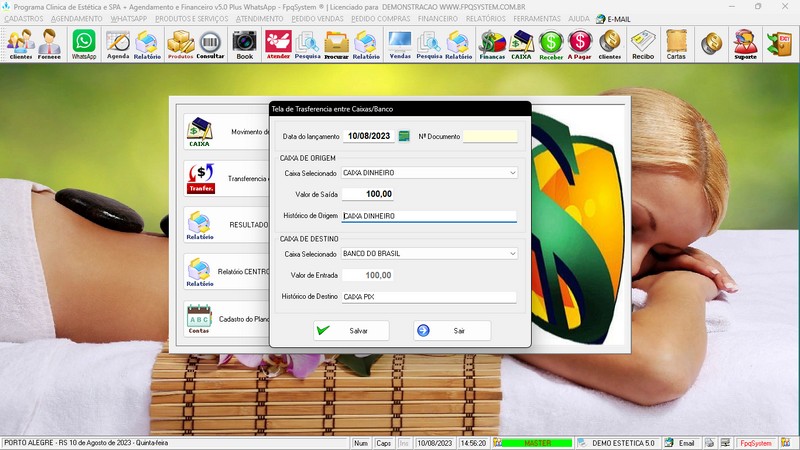Viewport: 800px width, 450px height.
Task: Open the Clientes coin icon in toolbar
Action: point(610,44)
